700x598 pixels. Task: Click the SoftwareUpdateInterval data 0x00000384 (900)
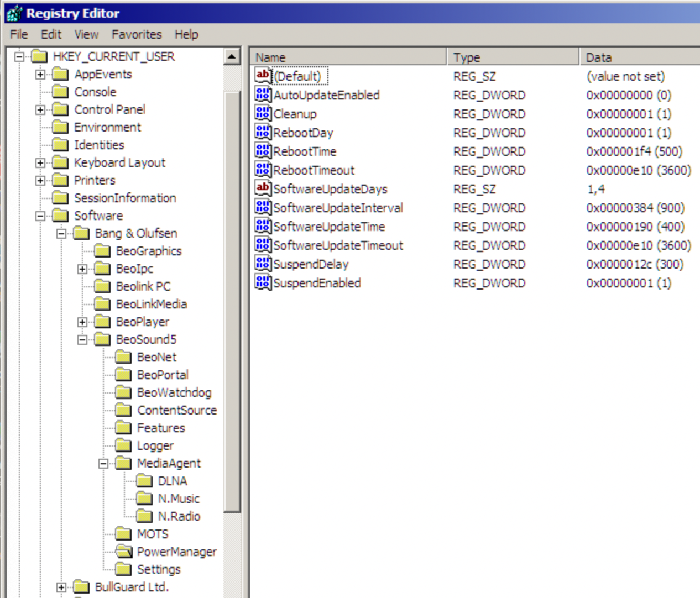(x=635, y=207)
